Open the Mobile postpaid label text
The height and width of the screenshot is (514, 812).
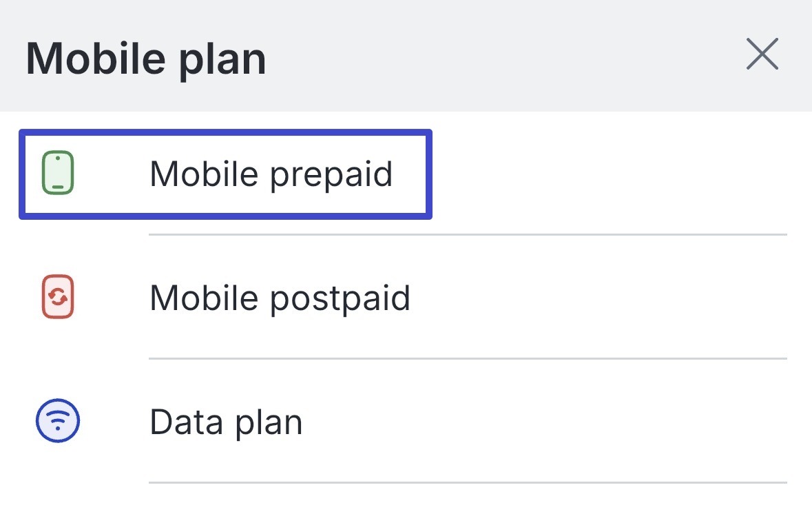click(x=280, y=298)
